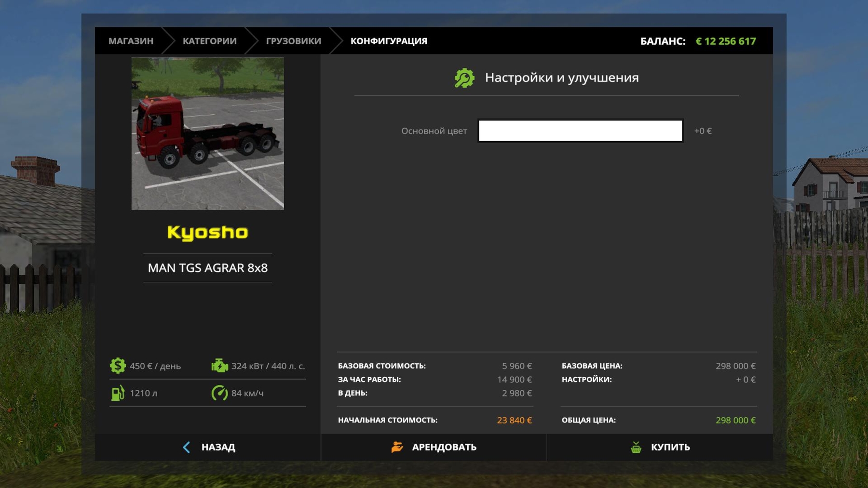The width and height of the screenshot is (868, 488).
Task: Click the blue back arrow icon
Action: (x=187, y=447)
